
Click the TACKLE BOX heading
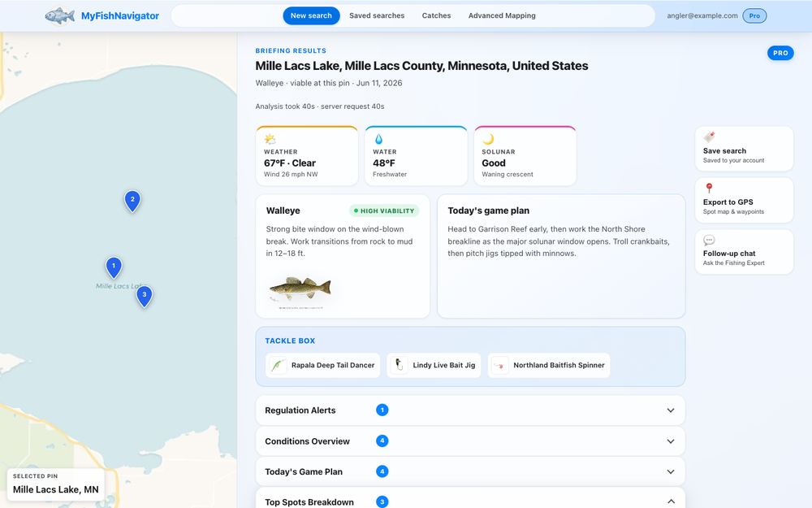[290, 341]
